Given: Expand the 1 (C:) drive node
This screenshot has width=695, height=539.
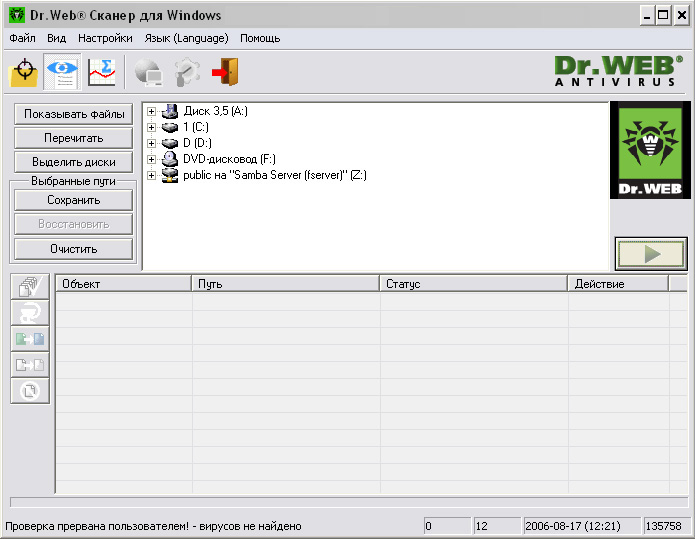Looking at the screenshot, I should coord(152,127).
